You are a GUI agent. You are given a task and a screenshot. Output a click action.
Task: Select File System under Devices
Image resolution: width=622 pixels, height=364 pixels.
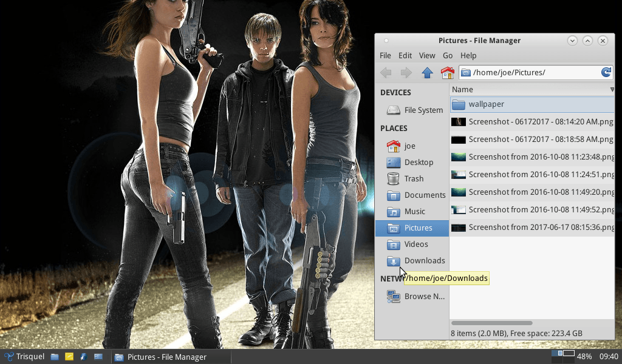[412, 110]
